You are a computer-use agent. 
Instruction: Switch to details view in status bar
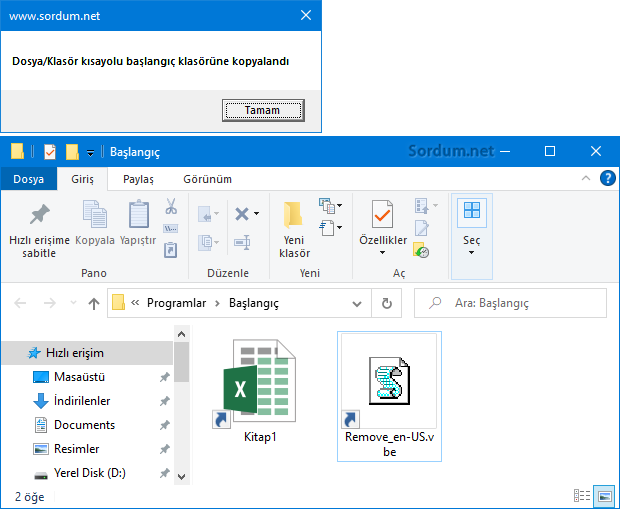tap(582, 496)
